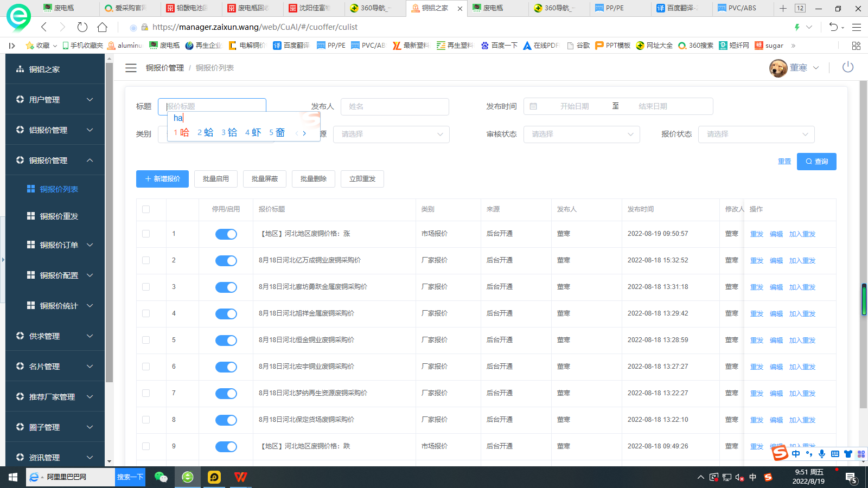Image resolution: width=868 pixels, height=488 pixels.
Task: Click the user avatar picture
Action: (778, 68)
